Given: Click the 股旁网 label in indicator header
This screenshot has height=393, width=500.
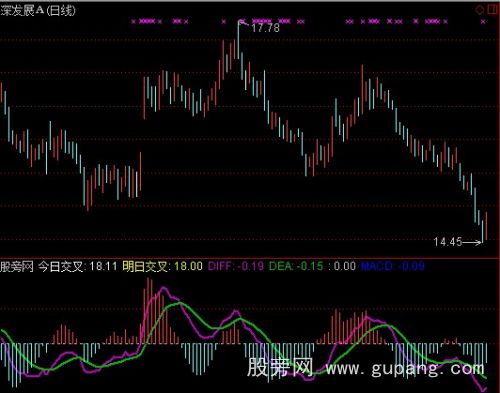Looking at the screenshot, I should pos(17,267).
